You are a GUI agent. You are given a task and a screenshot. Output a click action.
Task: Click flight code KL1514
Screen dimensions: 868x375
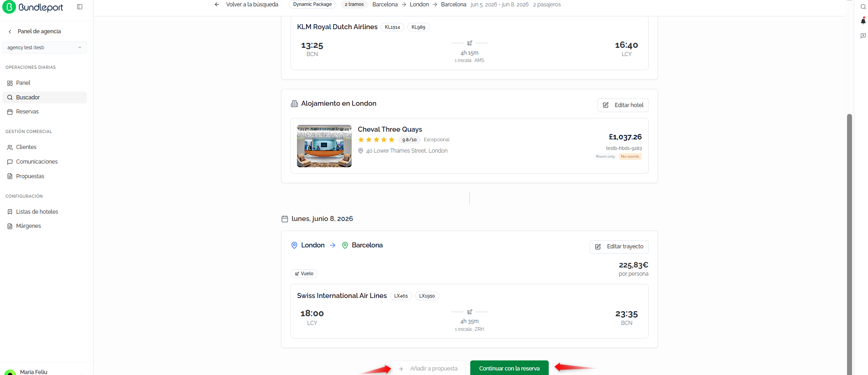pyautogui.click(x=392, y=27)
